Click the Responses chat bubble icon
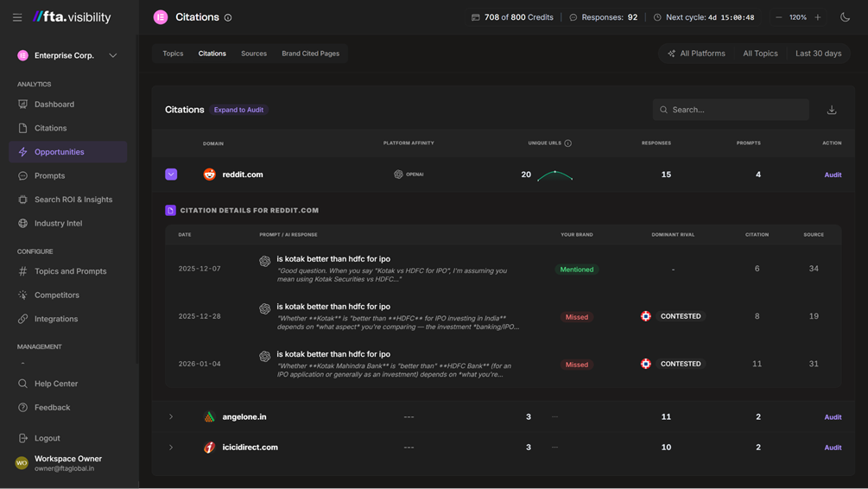The width and height of the screenshot is (868, 489). click(x=573, y=18)
